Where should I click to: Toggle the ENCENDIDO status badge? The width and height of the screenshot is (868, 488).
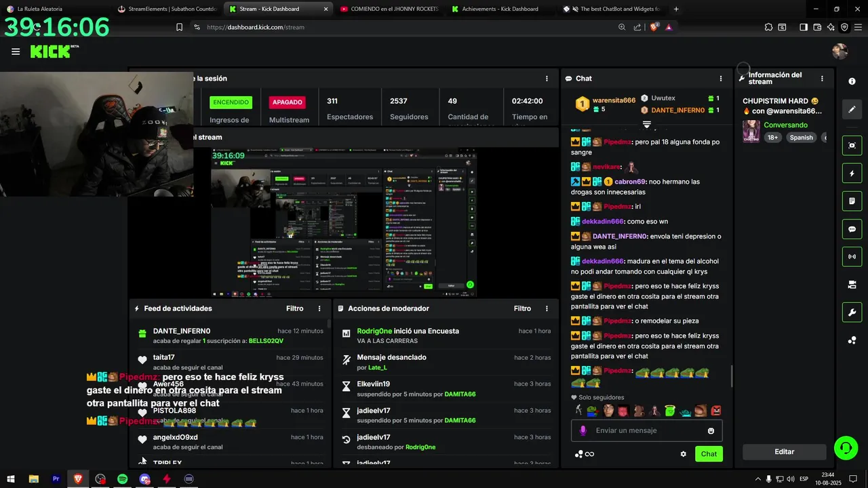(x=231, y=102)
